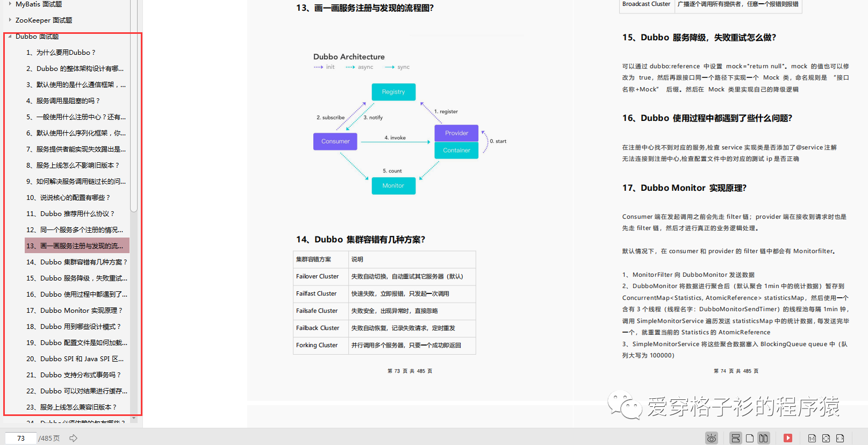Open bookmark 3、默认使用的是什么通信框架
The width and height of the screenshot is (868, 445).
[x=76, y=84]
